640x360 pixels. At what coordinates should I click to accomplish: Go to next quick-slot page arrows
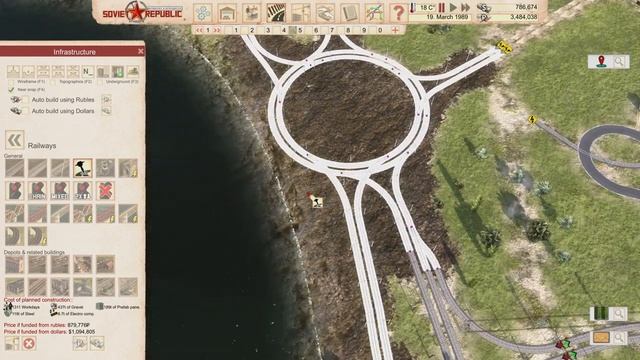tap(217, 30)
